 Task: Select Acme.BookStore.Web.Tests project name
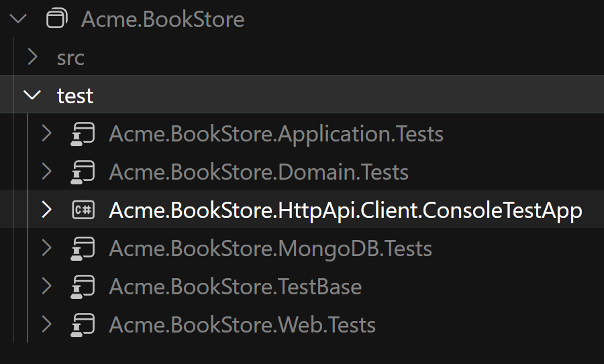[242, 325]
